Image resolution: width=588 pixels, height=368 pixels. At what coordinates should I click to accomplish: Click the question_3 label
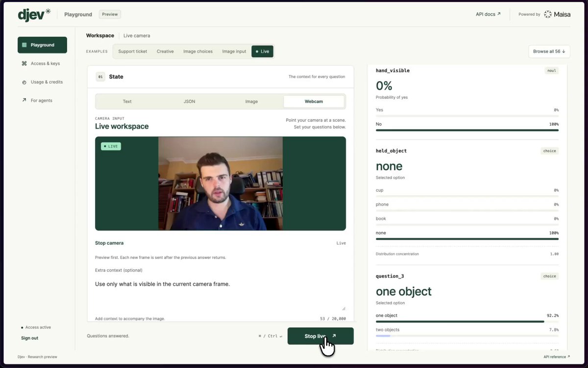tap(390, 276)
